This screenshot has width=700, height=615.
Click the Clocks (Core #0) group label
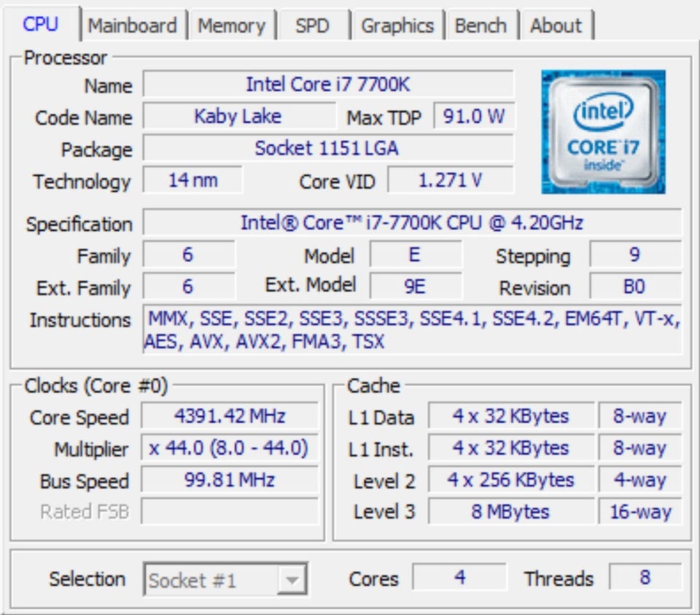pyautogui.click(x=96, y=386)
